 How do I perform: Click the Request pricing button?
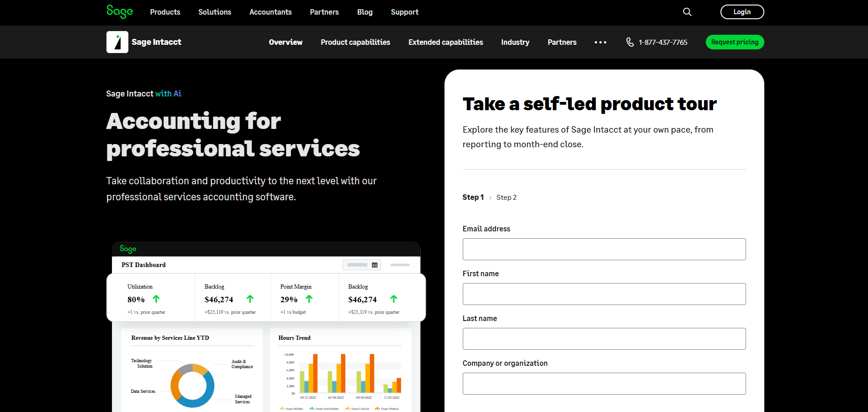click(x=735, y=42)
